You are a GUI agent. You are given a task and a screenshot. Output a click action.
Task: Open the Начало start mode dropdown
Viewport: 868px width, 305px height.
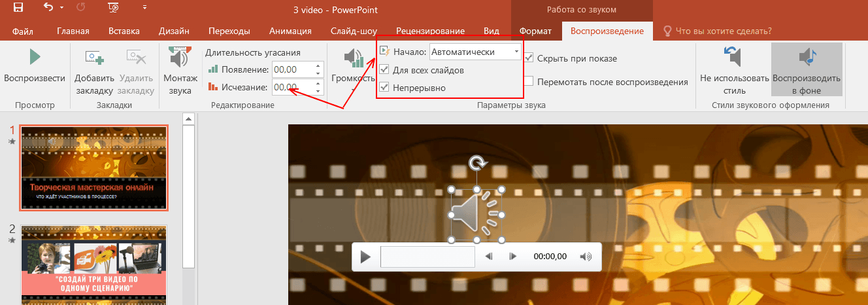click(516, 52)
